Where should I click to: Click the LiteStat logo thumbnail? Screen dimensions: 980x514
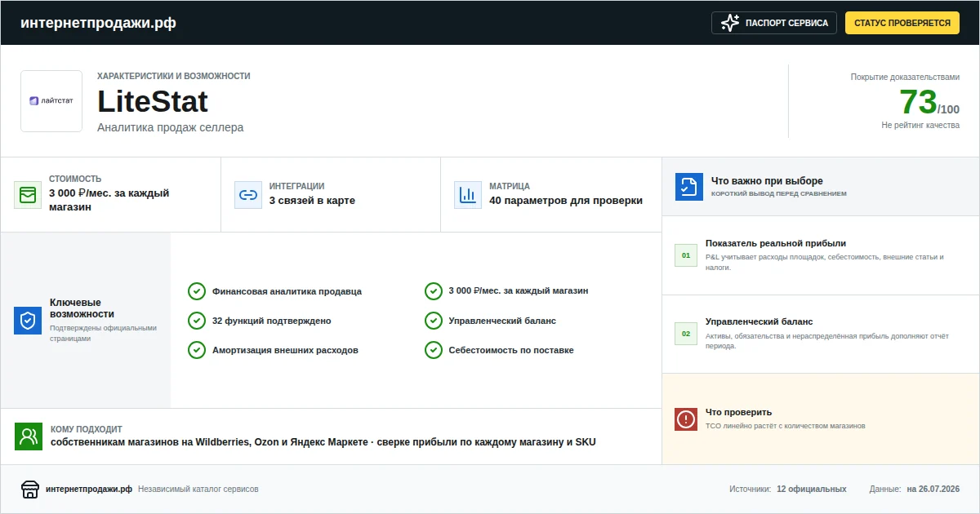pyautogui.click(x=51, y=101)
